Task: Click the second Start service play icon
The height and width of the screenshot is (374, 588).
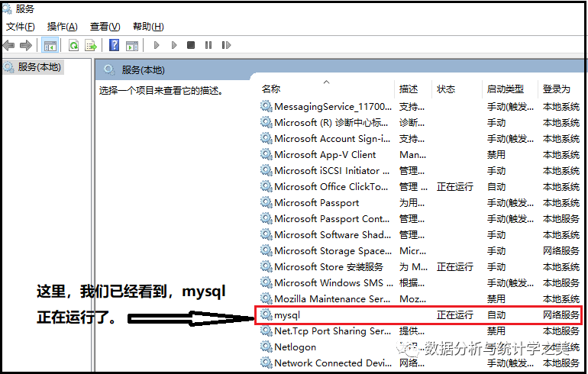Action: coord(173,45)
